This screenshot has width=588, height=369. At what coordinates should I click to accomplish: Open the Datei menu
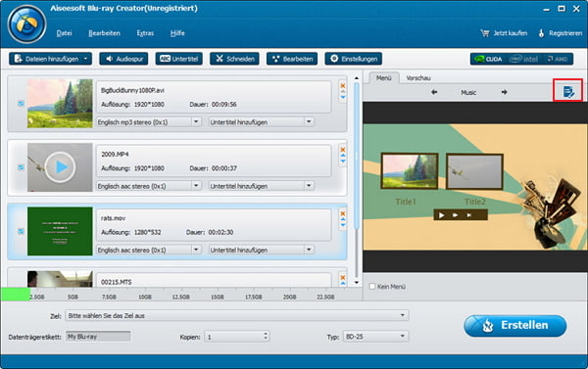coord(64,33)
